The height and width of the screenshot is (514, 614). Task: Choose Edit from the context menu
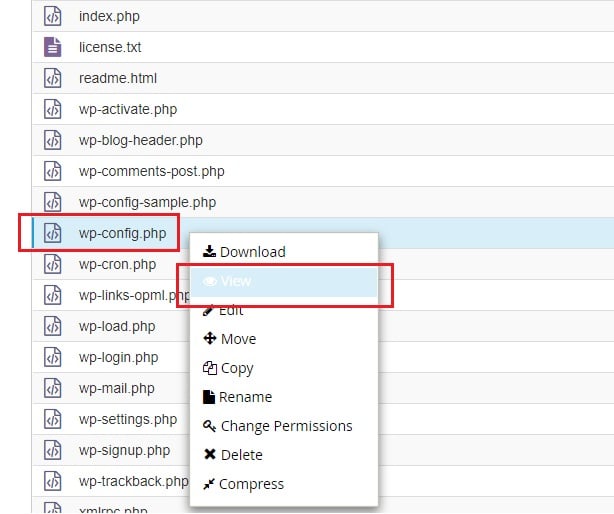click(x=231, y=311)
